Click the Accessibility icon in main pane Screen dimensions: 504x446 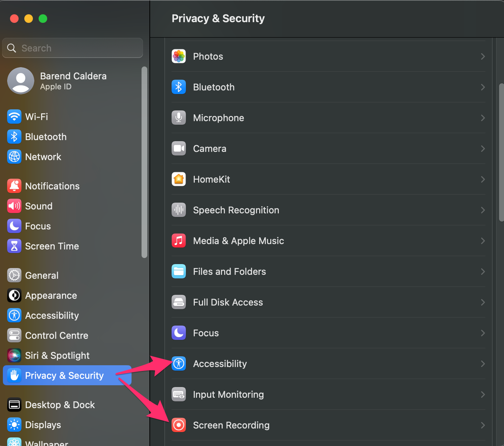pos(179,364)
